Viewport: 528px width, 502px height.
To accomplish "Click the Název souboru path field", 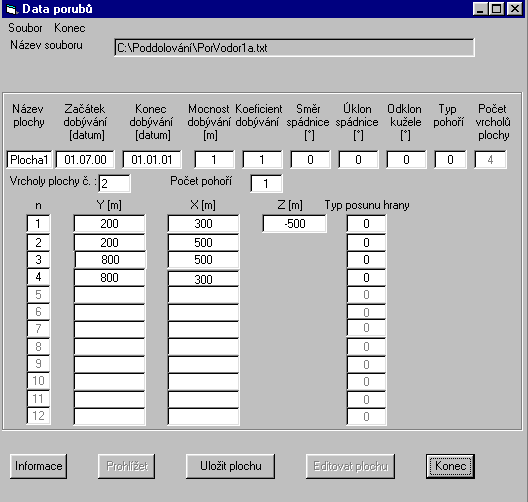I will pos(294,48).
